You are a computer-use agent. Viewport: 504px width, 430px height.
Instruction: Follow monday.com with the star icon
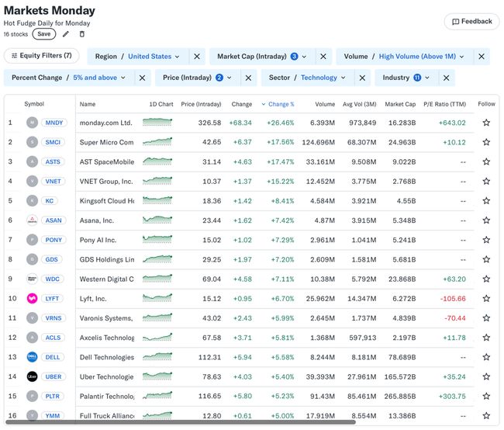coord(486,123)
